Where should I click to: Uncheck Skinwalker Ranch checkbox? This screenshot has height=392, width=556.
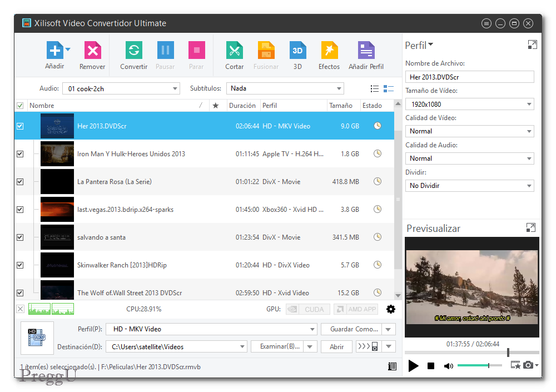20,265
